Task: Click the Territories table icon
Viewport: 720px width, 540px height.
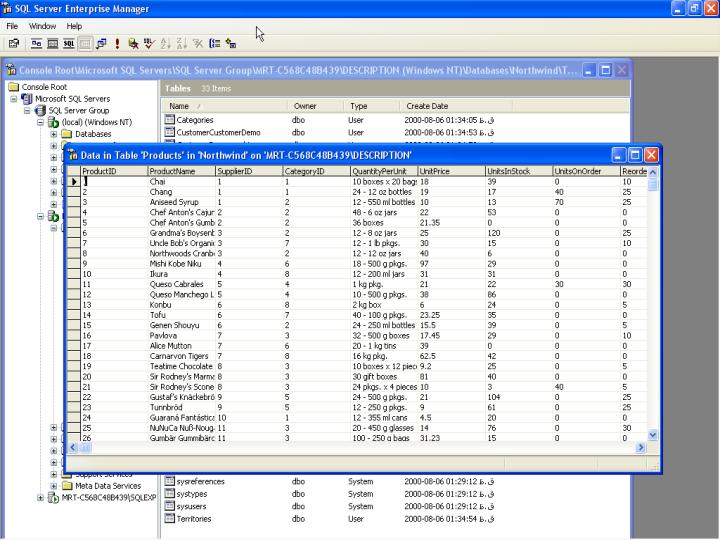Action: 170,518
